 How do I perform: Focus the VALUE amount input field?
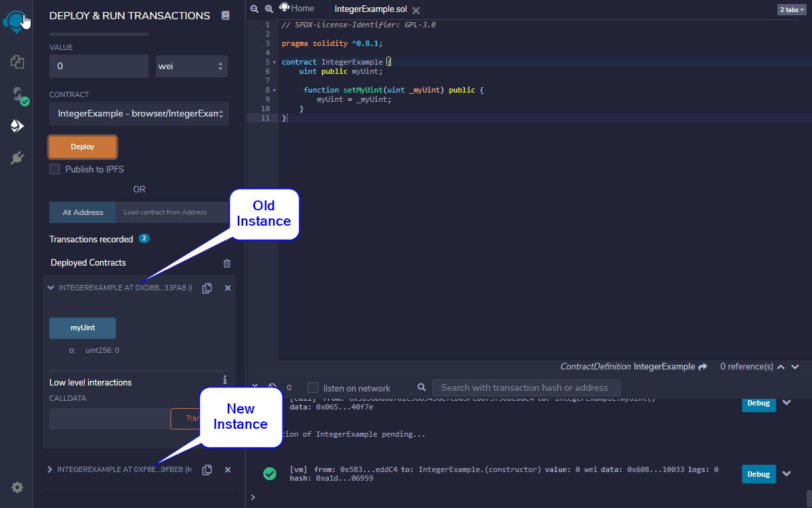coord(99,66)
